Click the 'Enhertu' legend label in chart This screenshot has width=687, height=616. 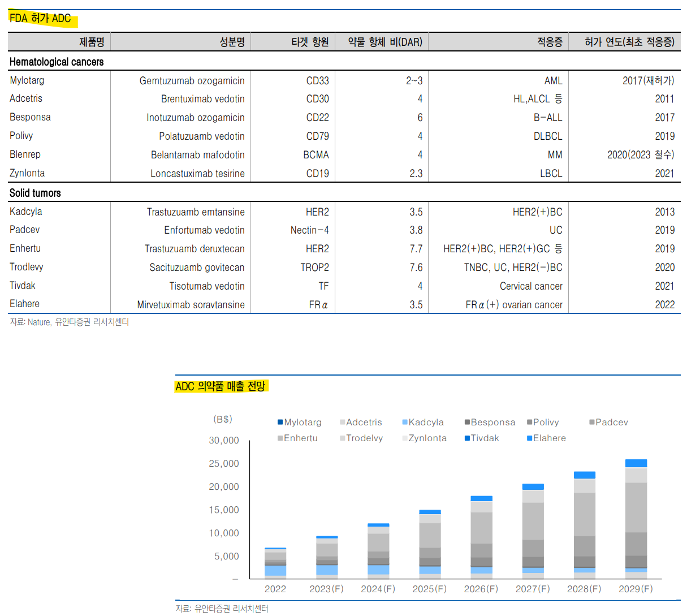click(x=301, y=438)
